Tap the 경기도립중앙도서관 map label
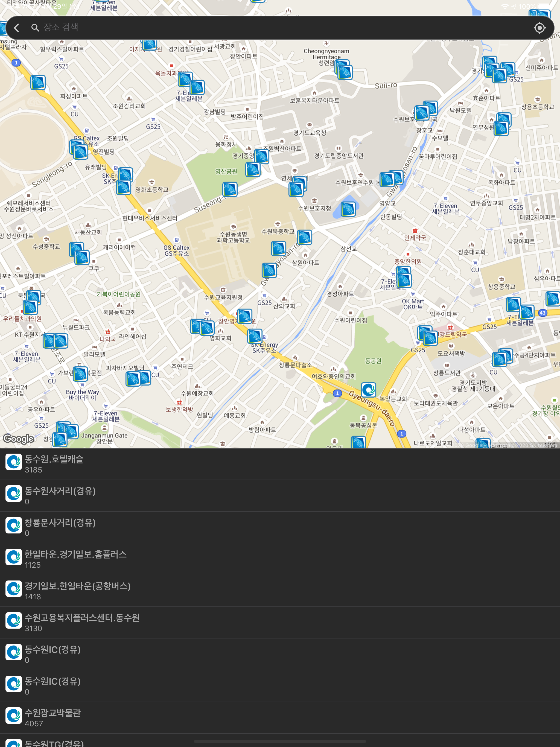The height and width of the screenshot is (747, 560). [339, 156]
